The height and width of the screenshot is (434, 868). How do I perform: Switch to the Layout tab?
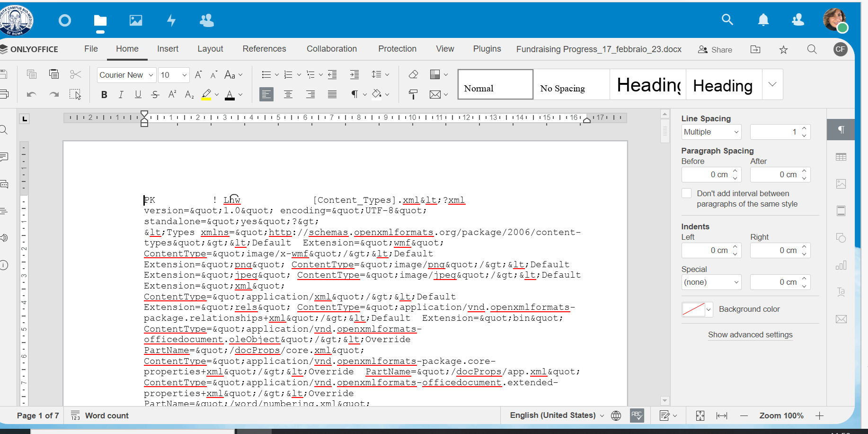pyautogui.click(x=210, y=49)
